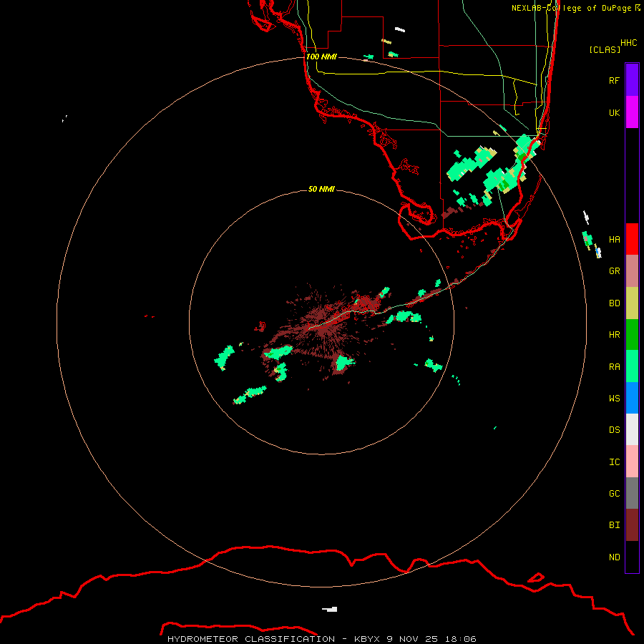Click the dark green HR legend swatch
This screenshot has height=644, width=644.
tap(632, 335)
